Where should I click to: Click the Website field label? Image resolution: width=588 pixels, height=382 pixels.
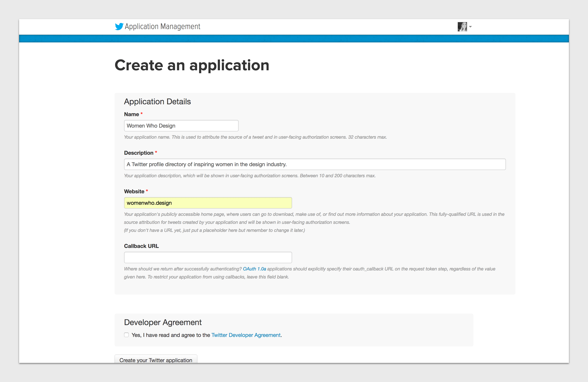[x=134, y=192]
